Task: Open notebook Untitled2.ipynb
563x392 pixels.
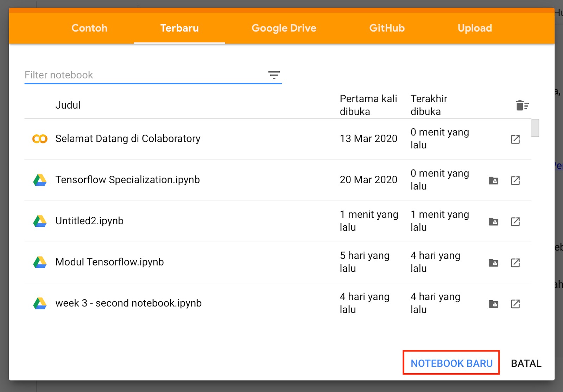Action: [89, 221]
